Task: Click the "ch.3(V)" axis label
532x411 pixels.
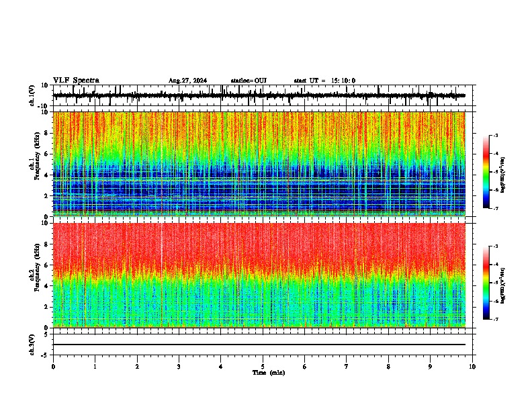Action: (x=32, y=345)
